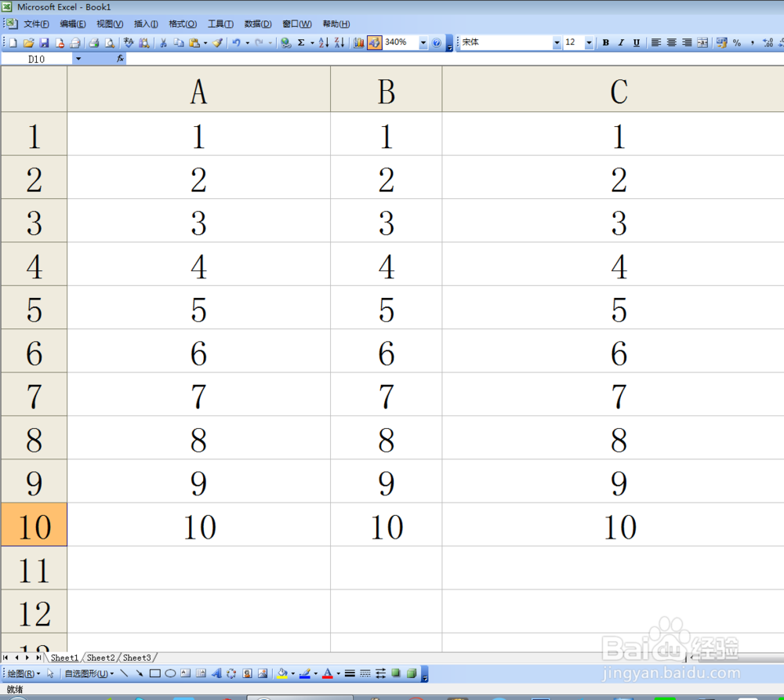Toggle underline formatting
Screen dimensions: 784x700
click(x=637, y=42)
